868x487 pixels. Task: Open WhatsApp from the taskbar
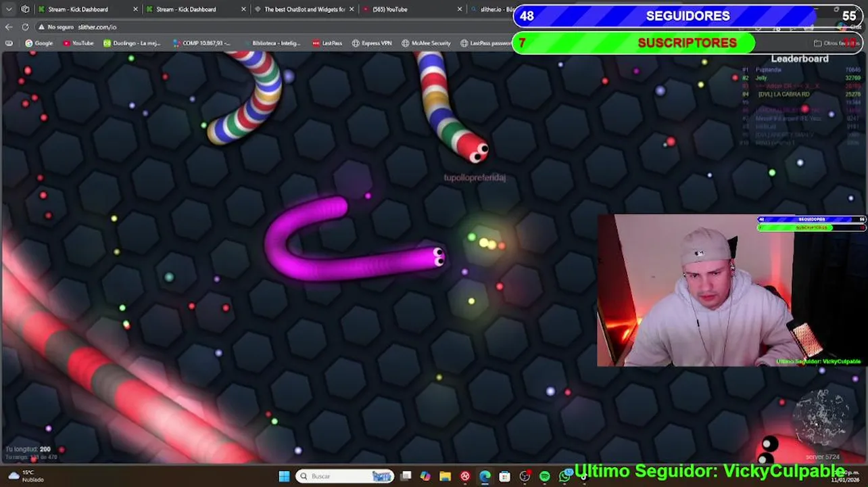(x=564, y=476)
